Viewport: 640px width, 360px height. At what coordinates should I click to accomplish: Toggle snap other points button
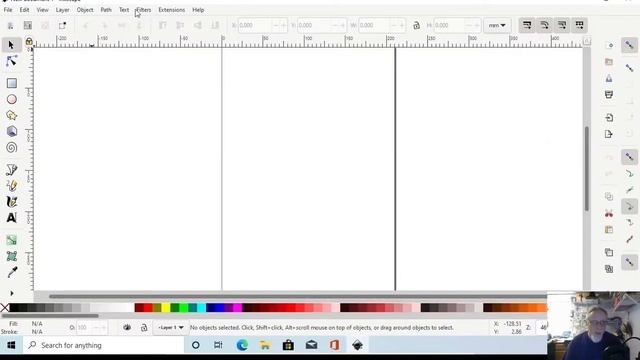pos(629,262)
